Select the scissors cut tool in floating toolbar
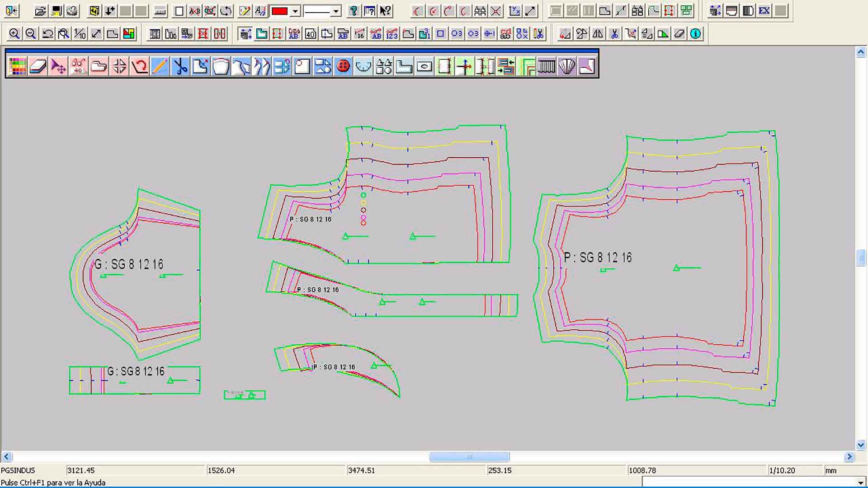 (180, 67)
